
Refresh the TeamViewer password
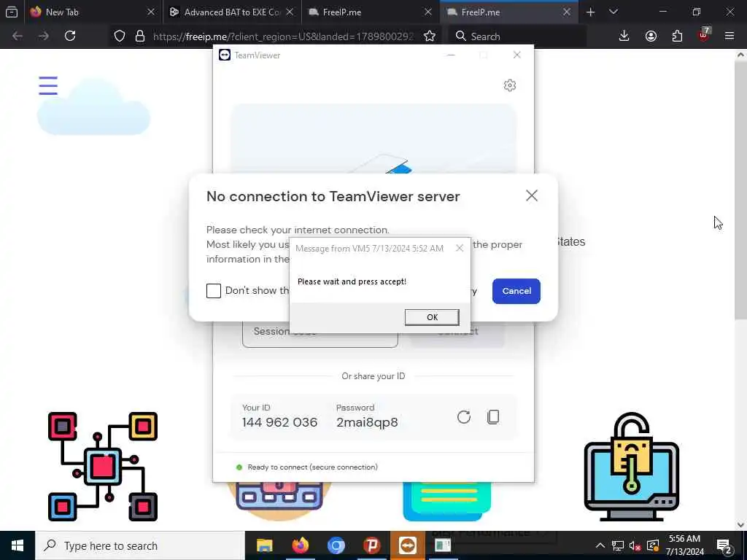click(x=463, y=417)
